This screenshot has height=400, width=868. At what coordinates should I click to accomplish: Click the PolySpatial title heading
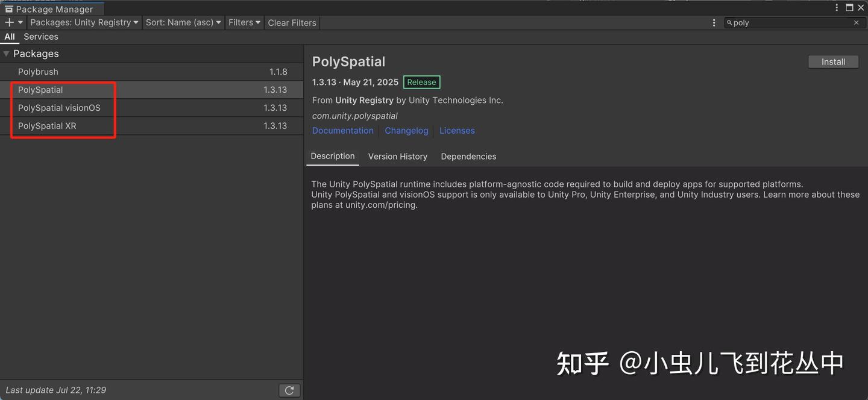click(348, 61)
